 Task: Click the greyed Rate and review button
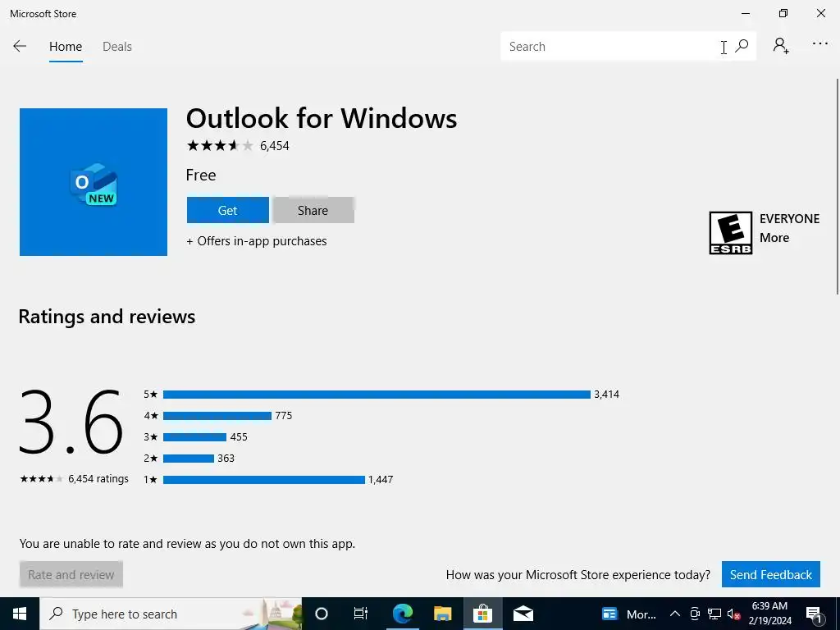click(71, 575)
